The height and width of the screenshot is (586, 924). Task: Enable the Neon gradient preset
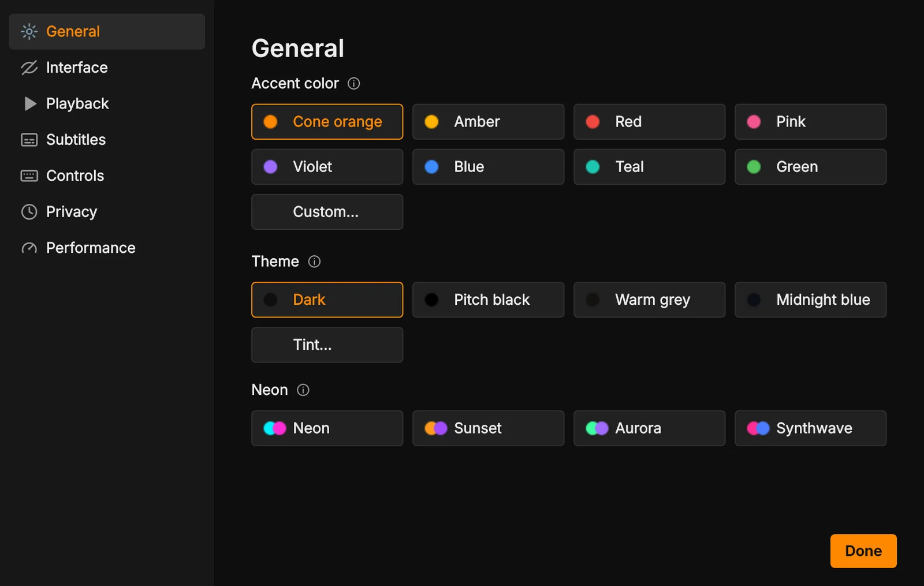[x=327, y=428]
